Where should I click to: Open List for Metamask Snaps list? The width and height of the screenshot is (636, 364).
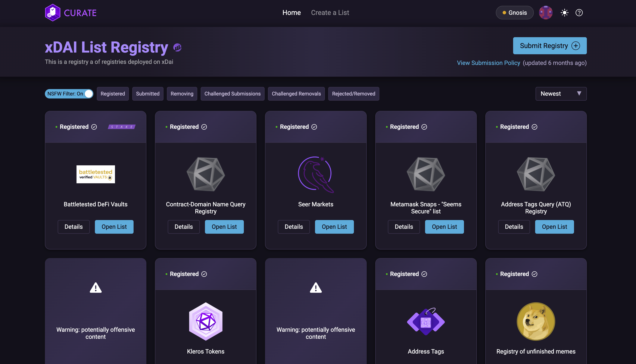(444, 227)
